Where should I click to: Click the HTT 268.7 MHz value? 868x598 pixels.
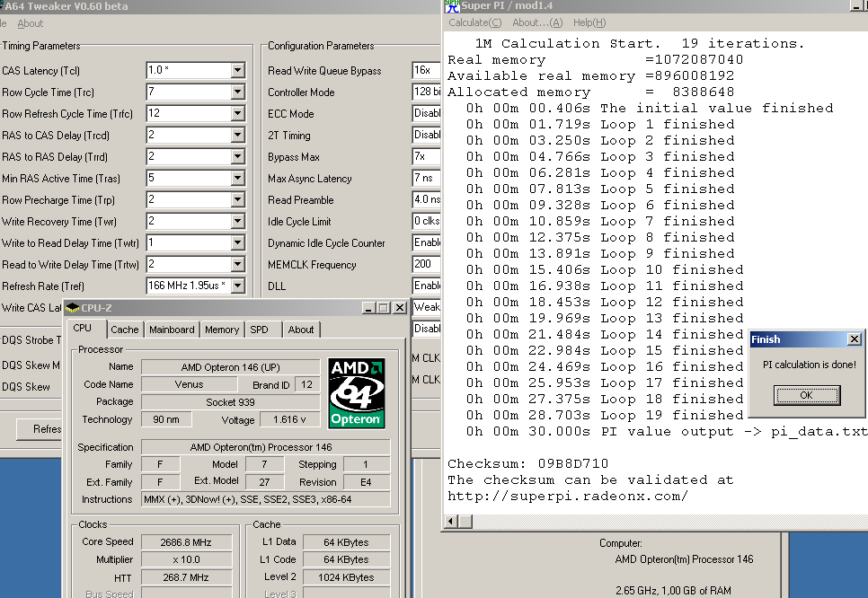tap(186, 577)
